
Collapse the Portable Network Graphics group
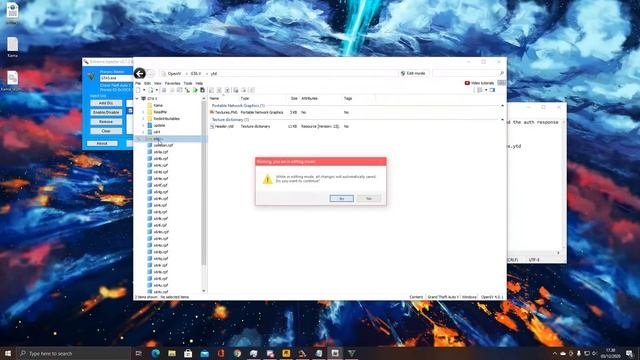502,106
